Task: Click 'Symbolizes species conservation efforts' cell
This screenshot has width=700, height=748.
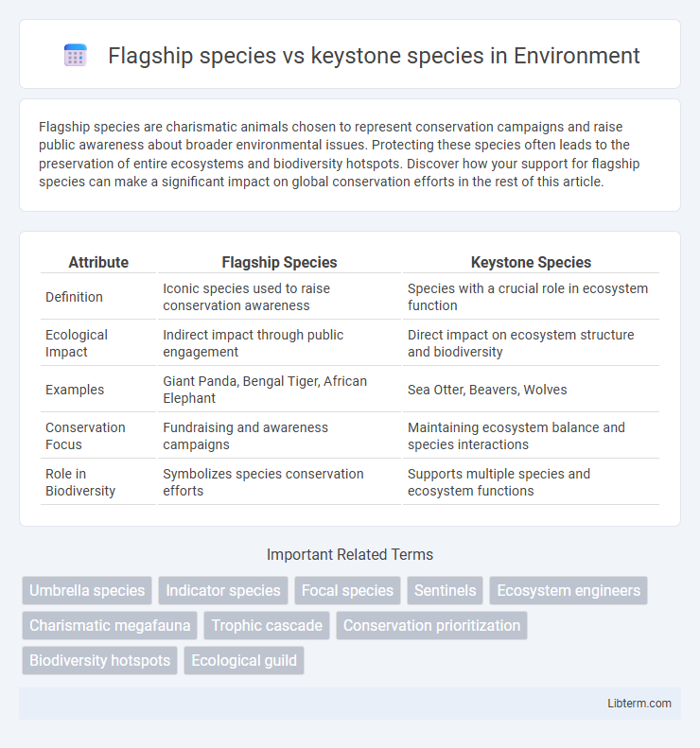Action: [279, 482]
